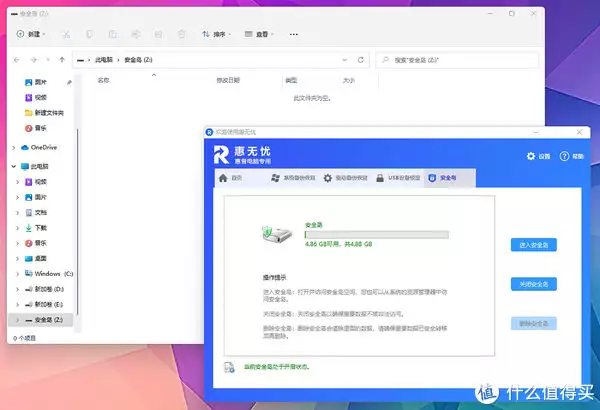
Task: Select 新加卷 (D:) in navigation pane
Action: click(x=44, y=289)
